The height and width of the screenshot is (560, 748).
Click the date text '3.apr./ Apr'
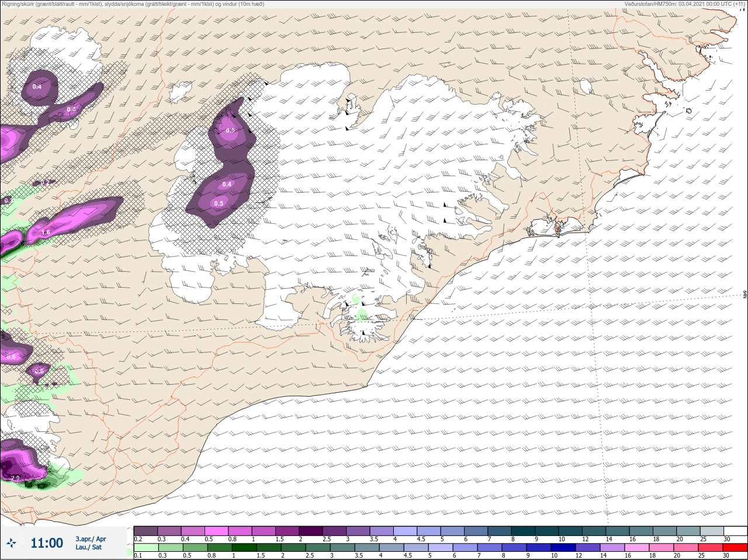(91, 539)
